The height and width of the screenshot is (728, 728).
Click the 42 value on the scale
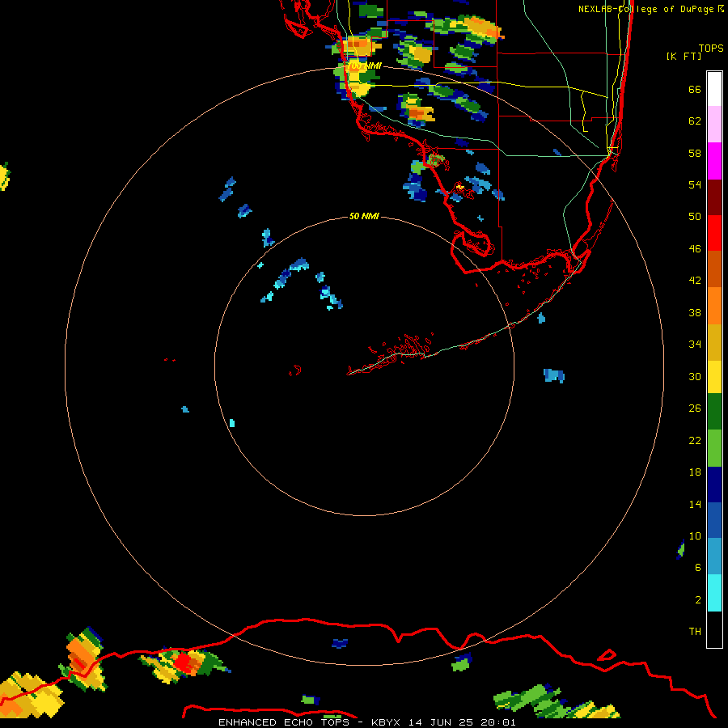click(x=695, y=281)
